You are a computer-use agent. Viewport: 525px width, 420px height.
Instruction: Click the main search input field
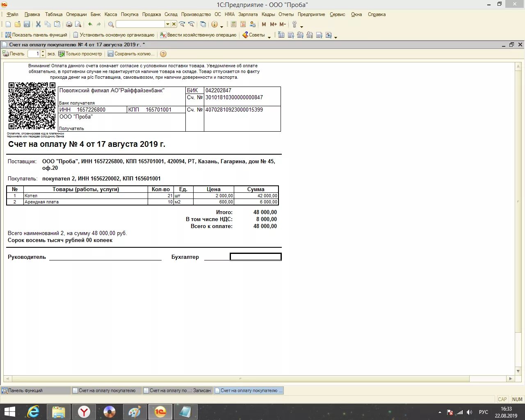point(140,24)
